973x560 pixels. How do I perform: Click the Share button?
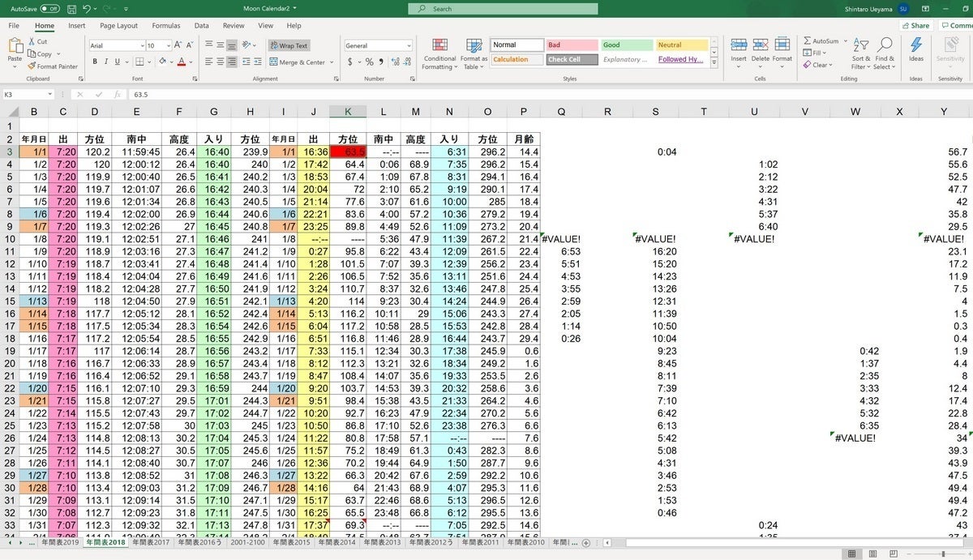915,26
